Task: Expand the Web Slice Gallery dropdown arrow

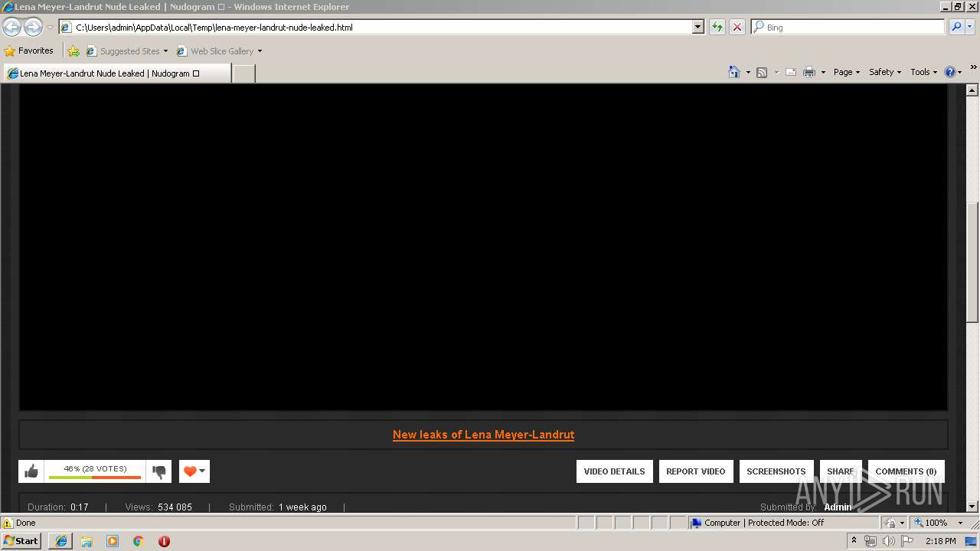Action: coord(260,51)
